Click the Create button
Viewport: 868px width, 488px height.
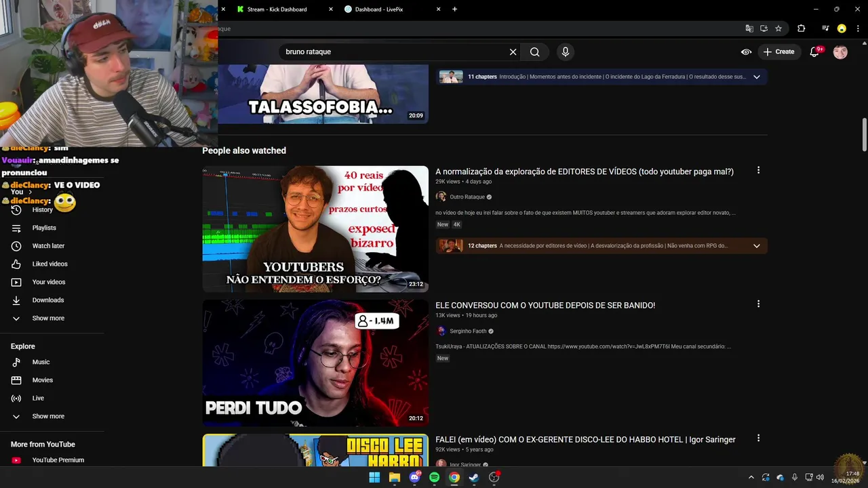click(x=778, y=52)
